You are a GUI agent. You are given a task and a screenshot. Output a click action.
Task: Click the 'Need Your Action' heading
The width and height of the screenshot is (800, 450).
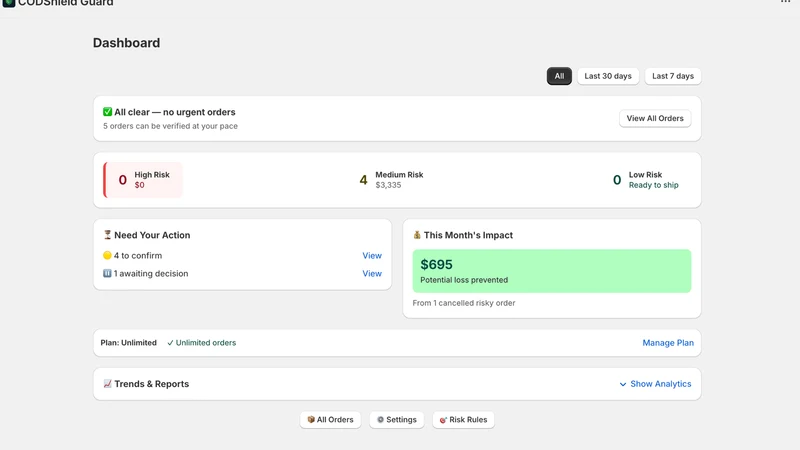point(152,235)
